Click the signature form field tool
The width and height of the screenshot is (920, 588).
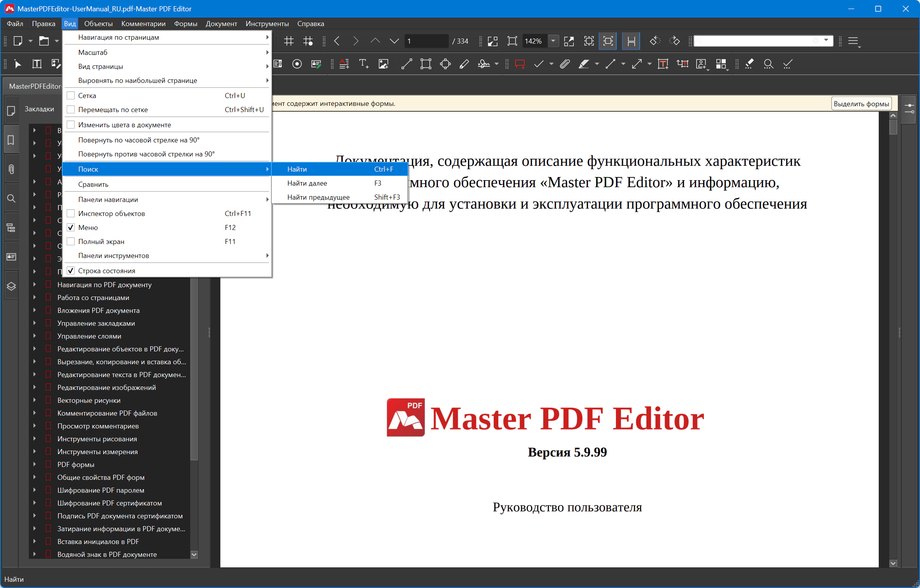(316, 64)
